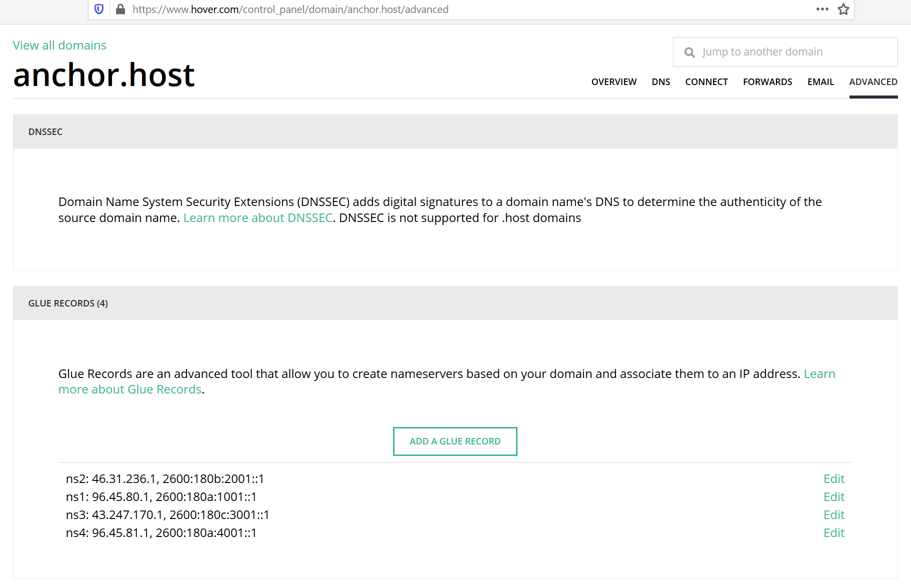
Task: Open Learn more about Glue Records link
Action: (x=130, y=389)
